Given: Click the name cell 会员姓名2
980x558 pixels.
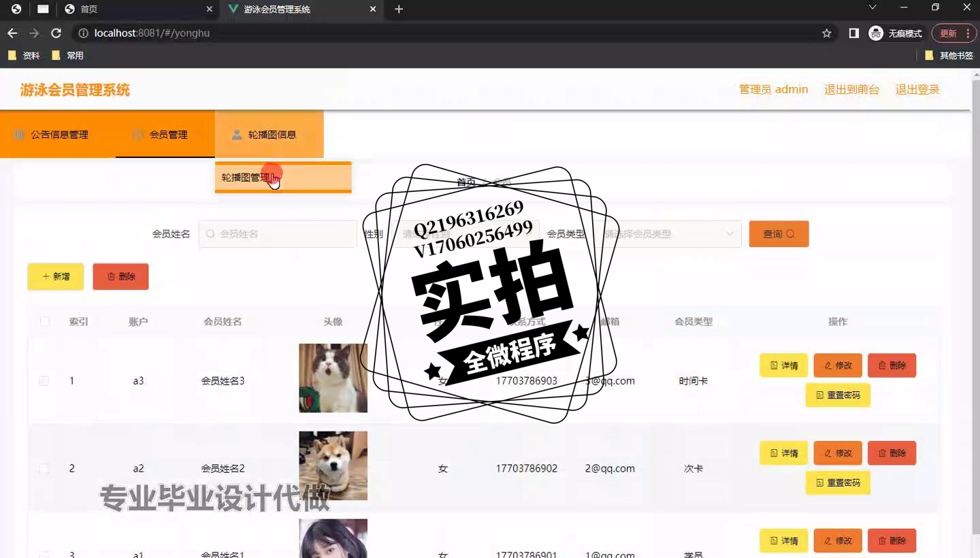Looking at the screenshot, I should point(223,469).
